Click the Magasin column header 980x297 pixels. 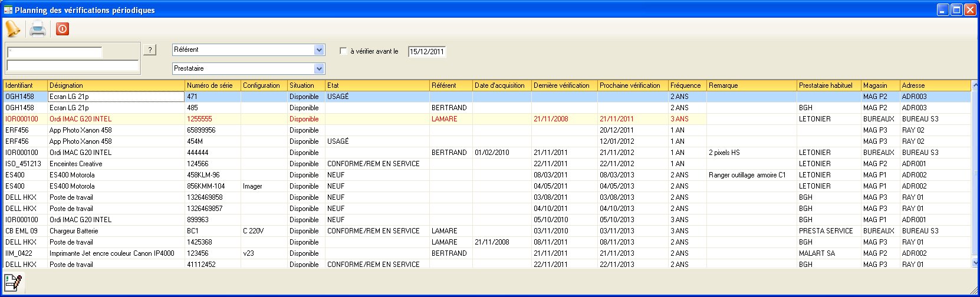tap(880, 85)
